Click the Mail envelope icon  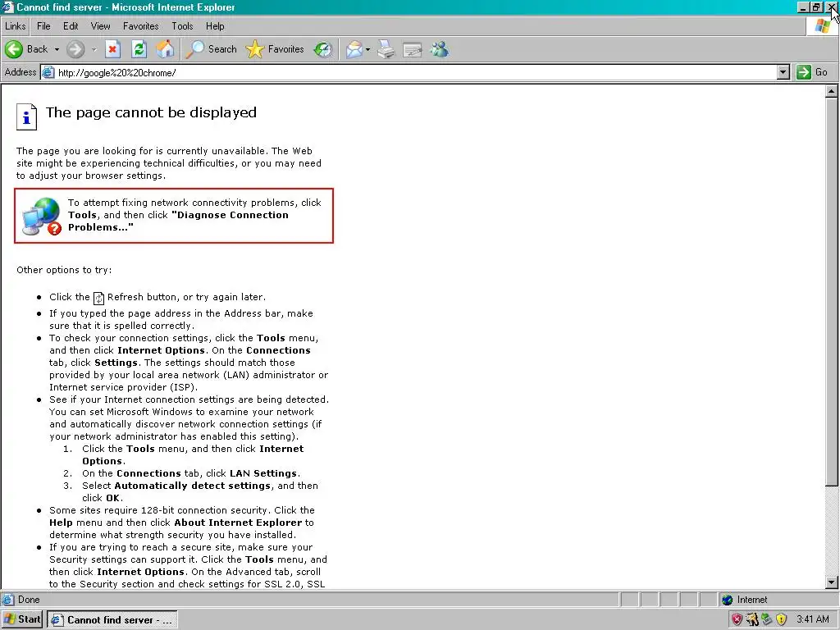354,49
